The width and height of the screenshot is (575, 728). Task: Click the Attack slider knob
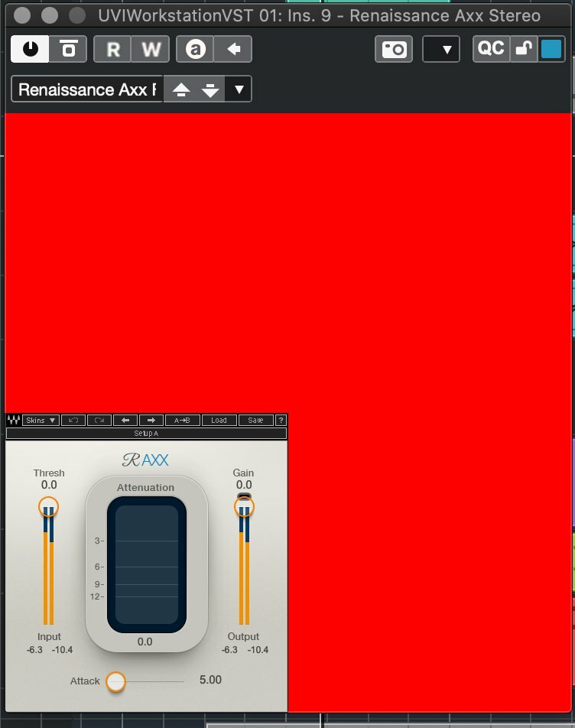point(115,681)
